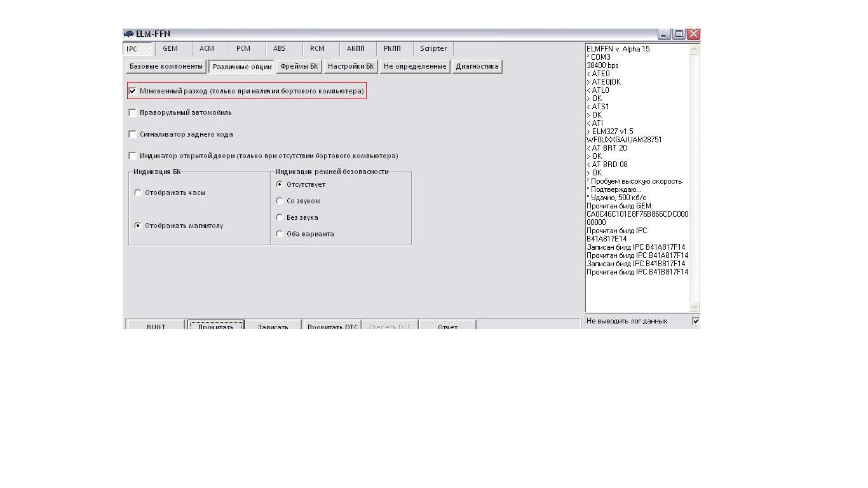Switch to the RCM tab
Image resolution: width=868 pixels, height=488 pixels.
click(x=317, y=48)
